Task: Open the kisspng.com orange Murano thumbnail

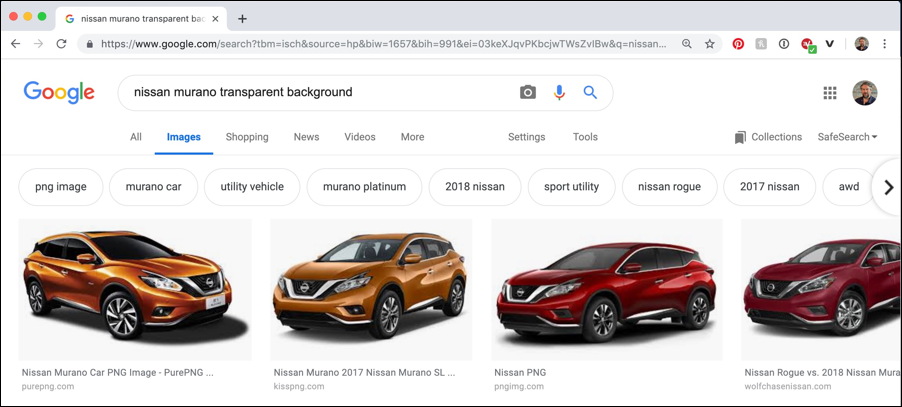Action: [x=371, y=290]
